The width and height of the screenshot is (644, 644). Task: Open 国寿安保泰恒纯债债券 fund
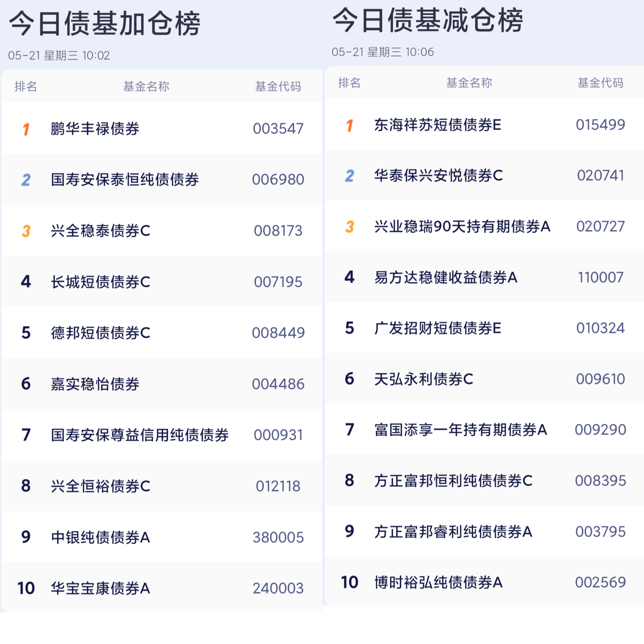tap(125, 180)
